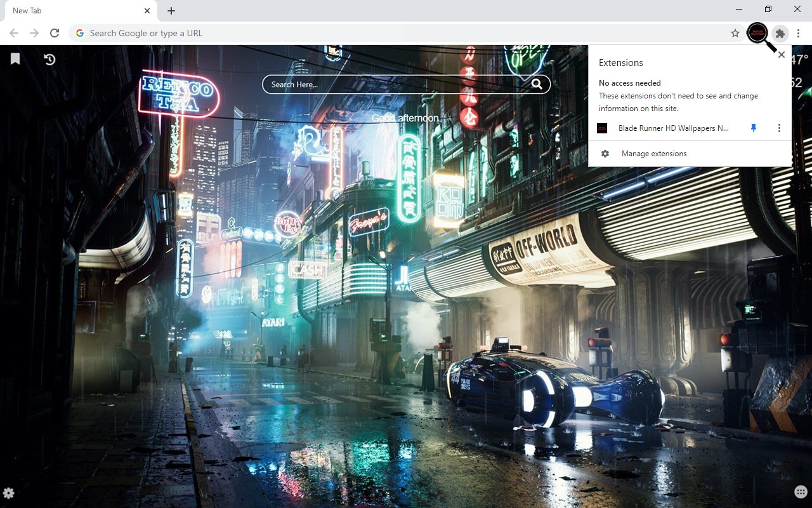Restore down the browser window

(x=768, y=9)
